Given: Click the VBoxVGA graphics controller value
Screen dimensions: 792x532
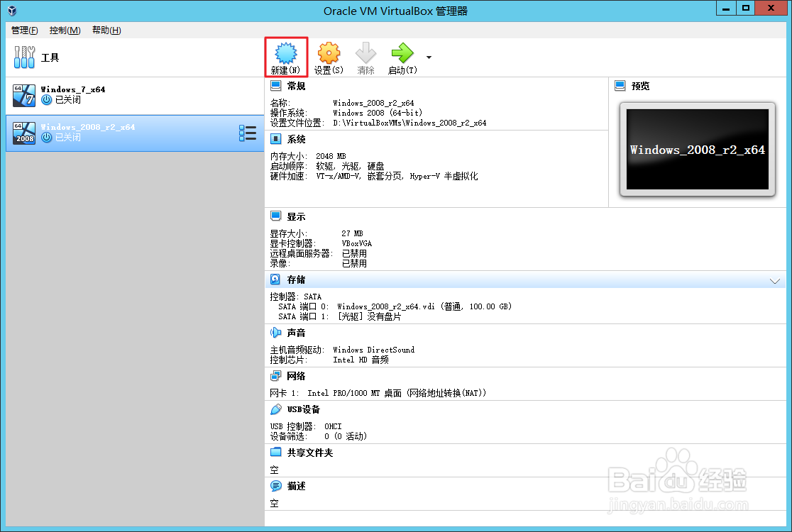Looking at the screenshot, I should (x=356, y=243).
